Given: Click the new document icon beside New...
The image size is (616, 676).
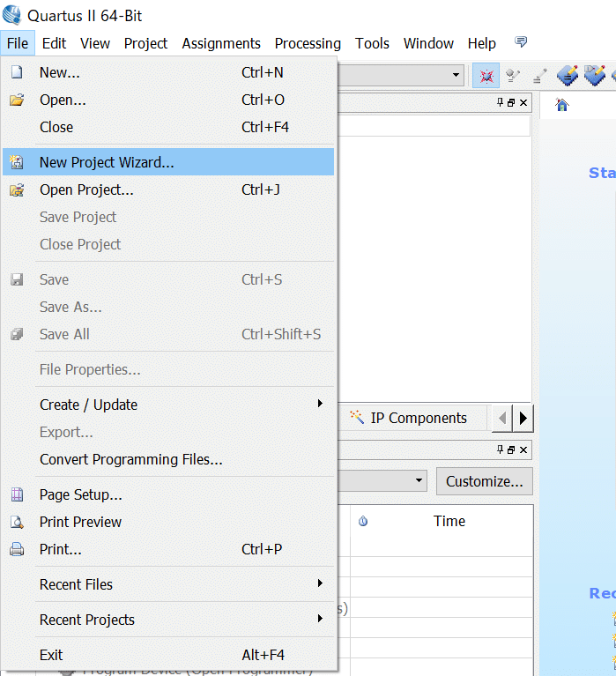Looking at the screenshot, I should pos(17,72).
